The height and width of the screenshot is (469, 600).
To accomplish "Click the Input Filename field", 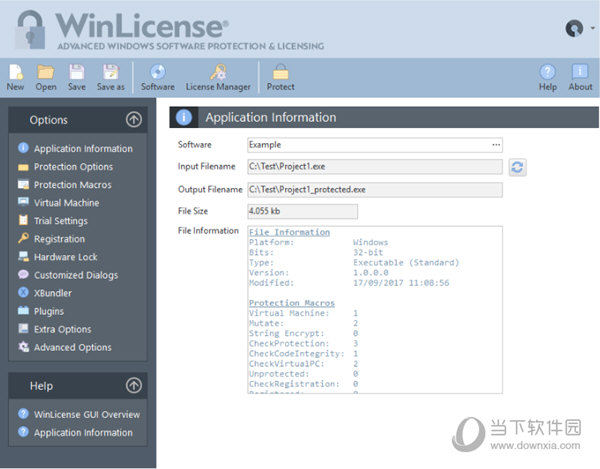I will [x=375, y=167].
